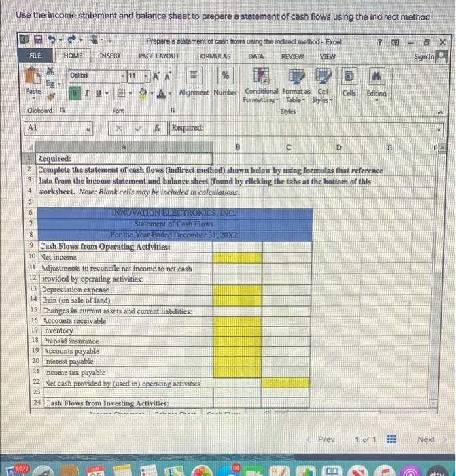Open the Name Box dropdown arrow
The image size is (456, 476).
click(88, 129)
